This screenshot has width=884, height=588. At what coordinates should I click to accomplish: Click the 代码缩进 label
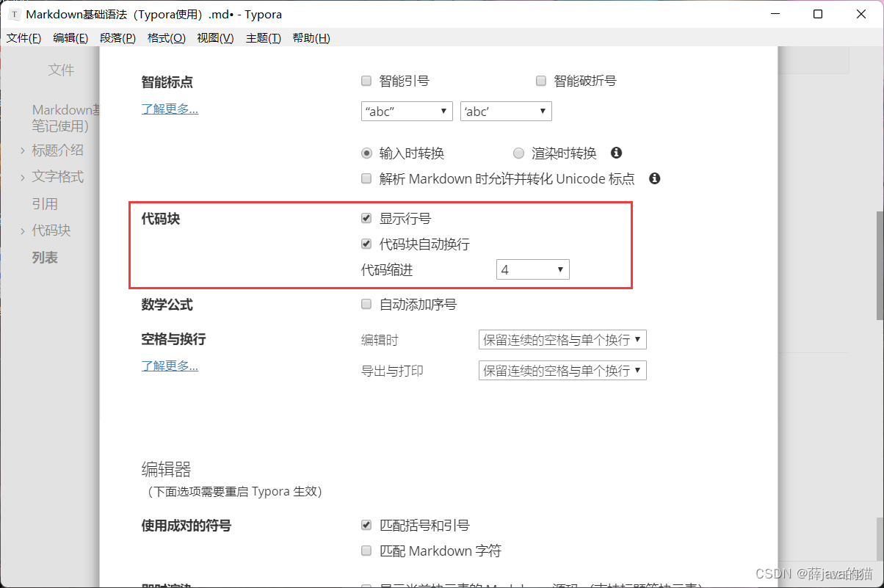tap(388, 270)
